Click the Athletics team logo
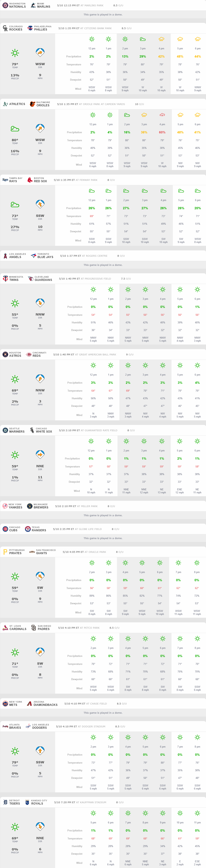 point(5,104)
